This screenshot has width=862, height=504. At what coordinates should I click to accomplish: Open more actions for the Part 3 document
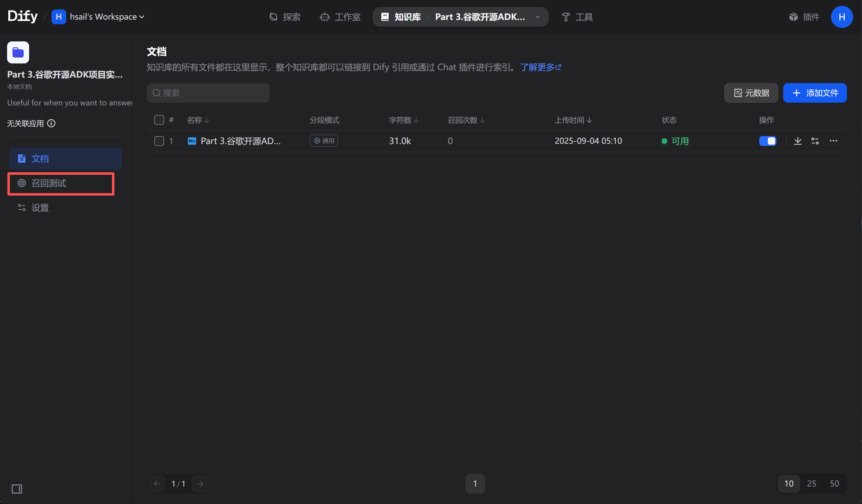(x=833, y=141)
